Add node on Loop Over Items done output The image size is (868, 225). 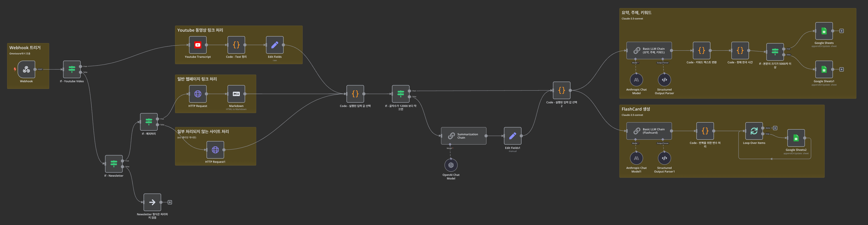[x=775, y=128]
